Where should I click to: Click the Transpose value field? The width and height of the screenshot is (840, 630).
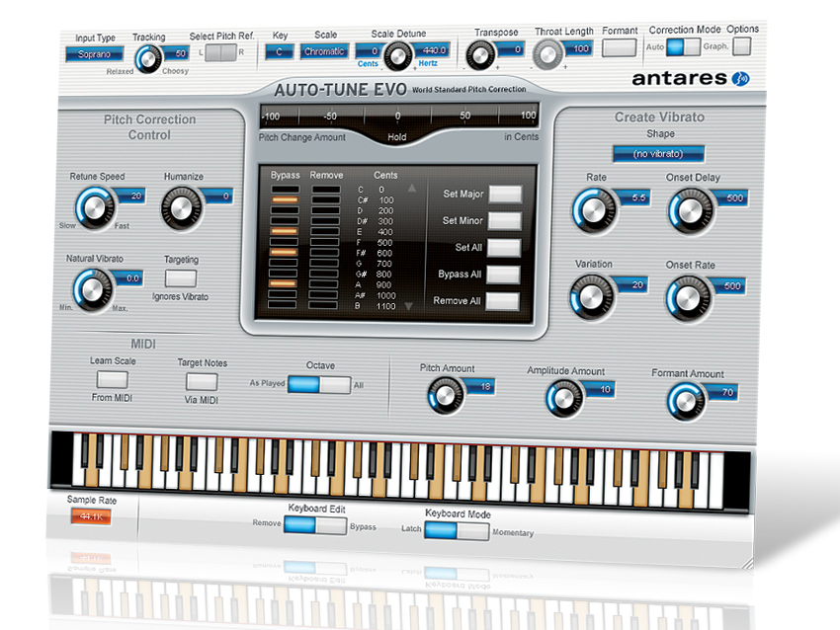pyautogui.click(x=511, y=49)
